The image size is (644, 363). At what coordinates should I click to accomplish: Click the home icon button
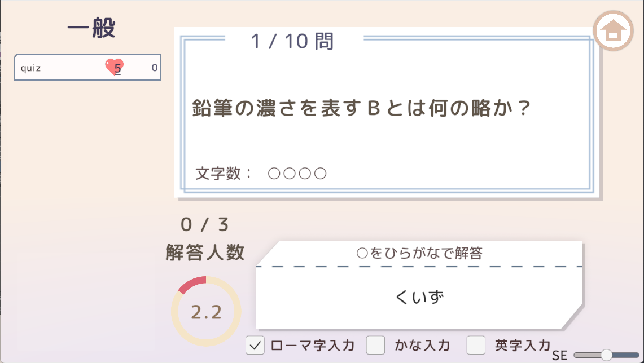[x=614, y=31]
